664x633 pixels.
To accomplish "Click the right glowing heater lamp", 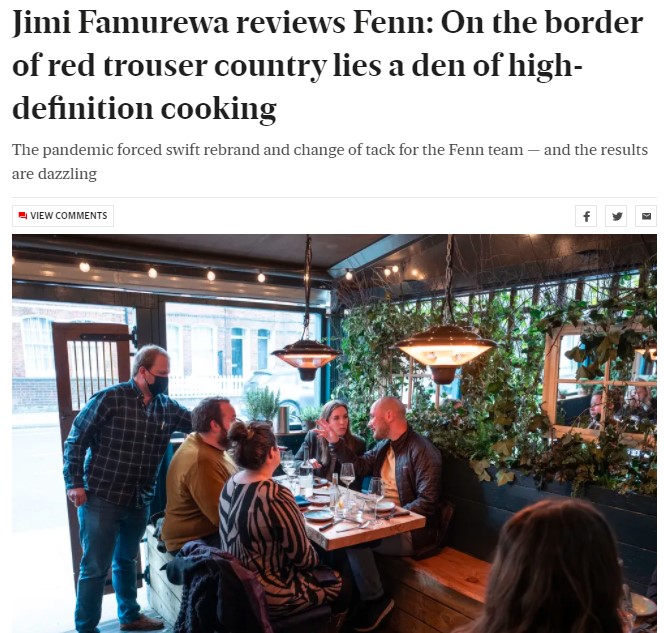I will point(444,351).
